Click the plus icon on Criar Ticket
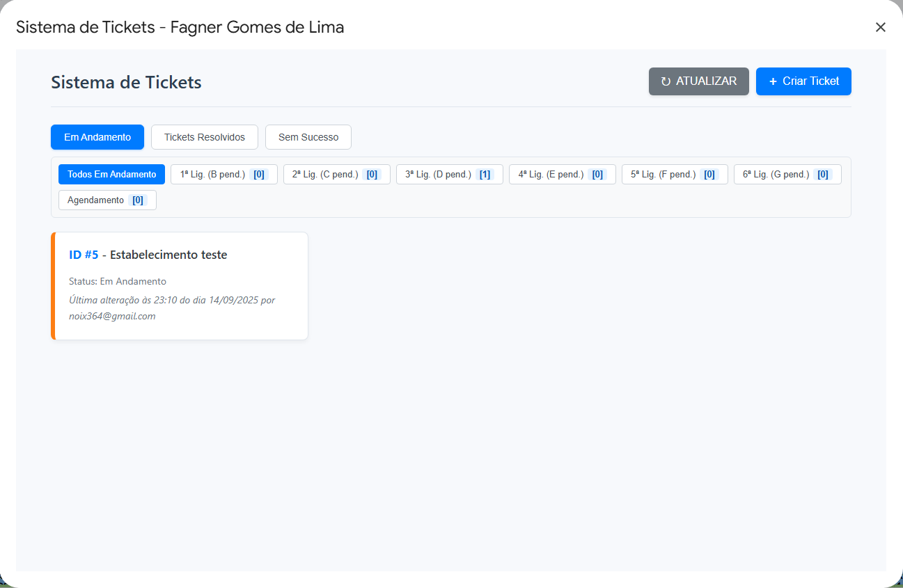This screenshot has width=903, height=588. pos(771,81)
